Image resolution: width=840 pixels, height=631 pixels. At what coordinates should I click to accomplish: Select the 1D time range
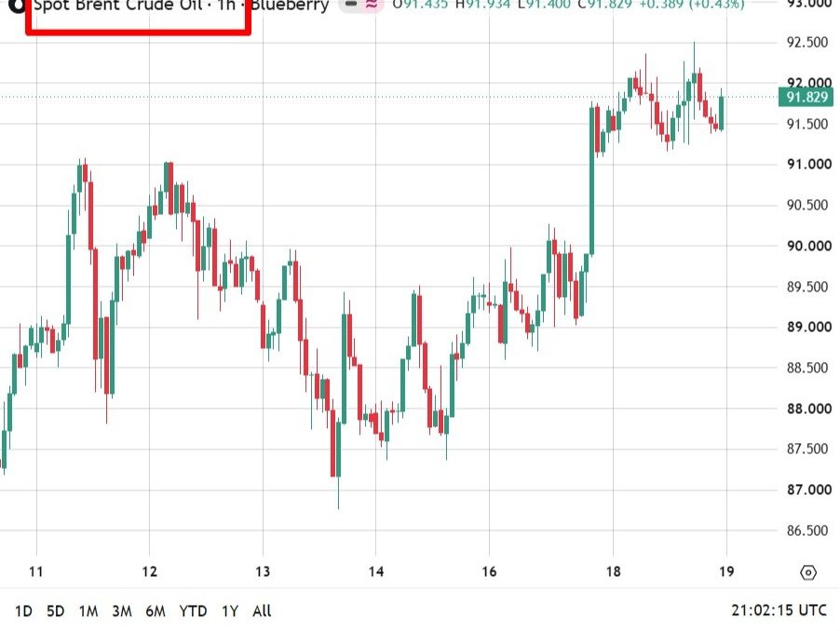click(23, 611)
